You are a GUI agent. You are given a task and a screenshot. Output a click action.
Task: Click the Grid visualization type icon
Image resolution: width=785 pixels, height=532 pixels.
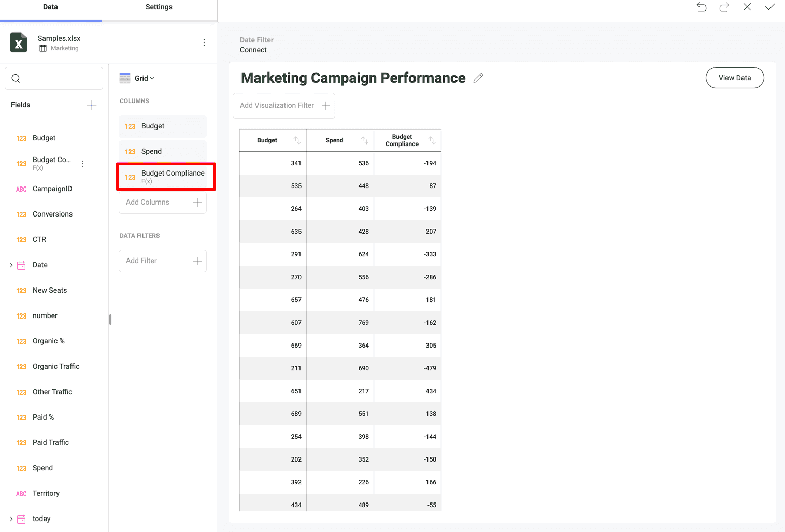[125, 78]
